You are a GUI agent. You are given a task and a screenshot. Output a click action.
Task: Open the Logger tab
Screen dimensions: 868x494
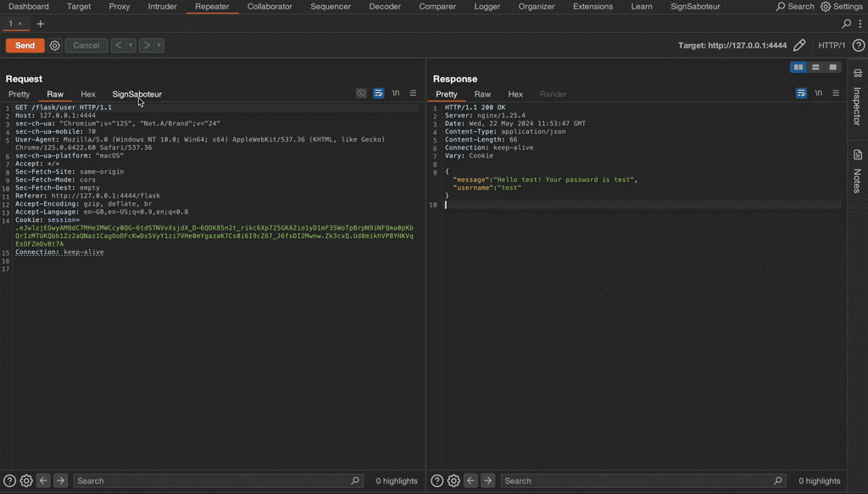(487, 7)
